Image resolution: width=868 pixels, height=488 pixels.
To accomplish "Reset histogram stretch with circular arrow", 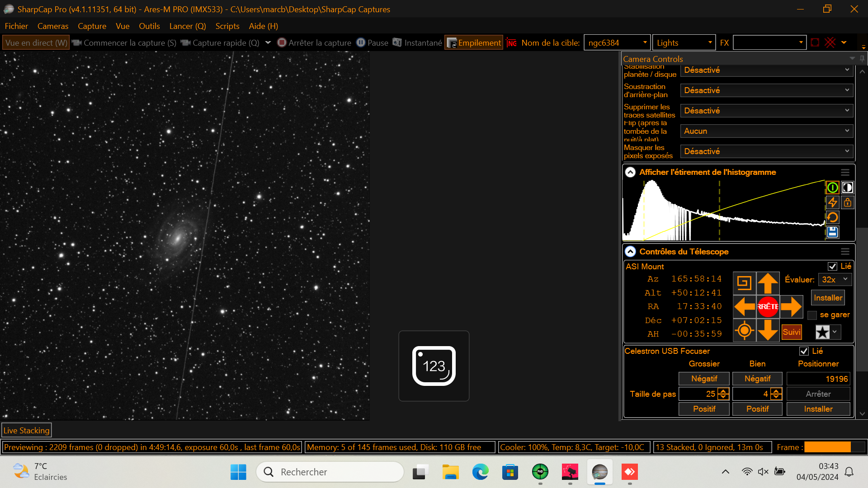I will click(832, 217).
